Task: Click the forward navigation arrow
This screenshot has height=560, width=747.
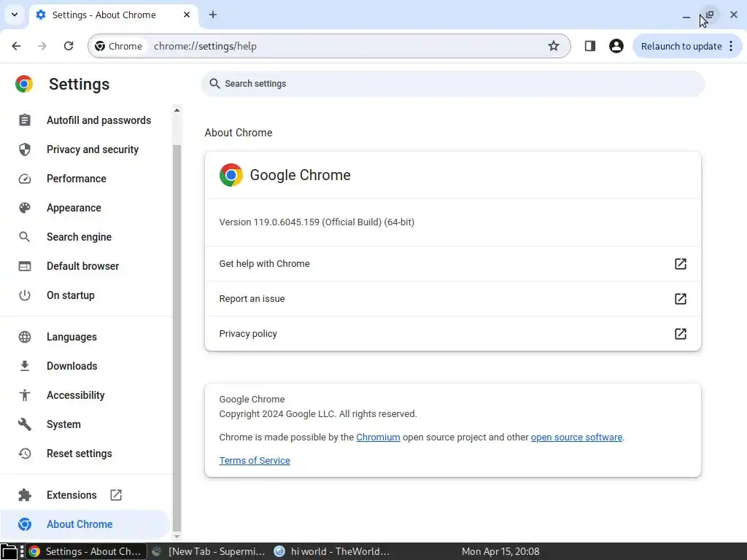Action: pos(42,46)
